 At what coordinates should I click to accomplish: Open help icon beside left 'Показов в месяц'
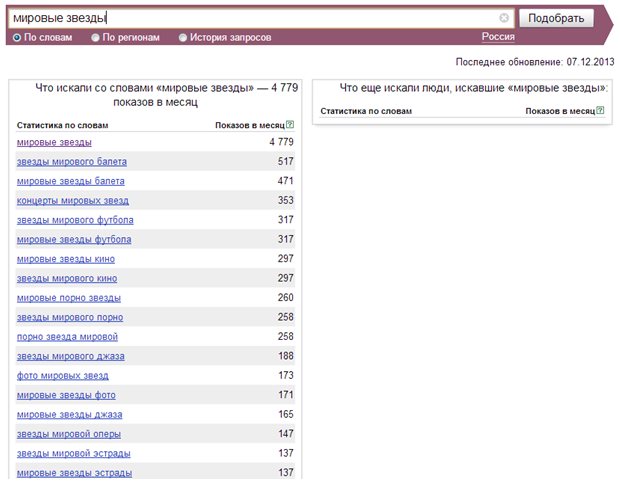(290, 125)
